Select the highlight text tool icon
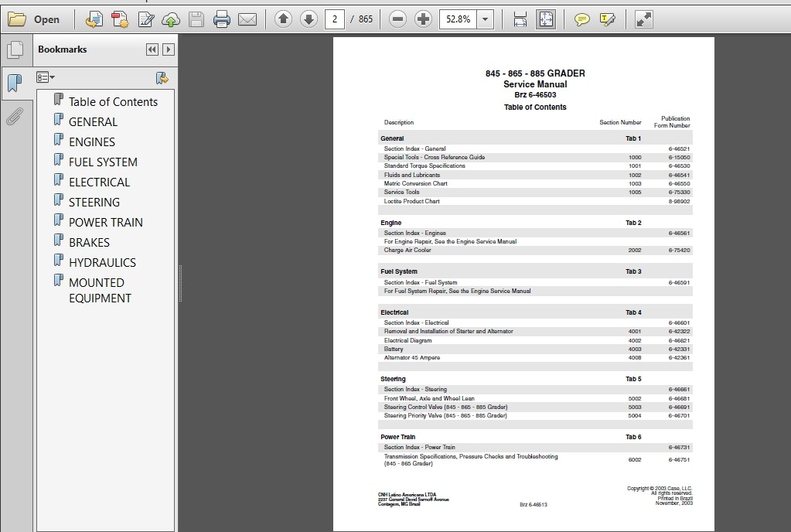Image resolution: width=791 pixels, height=532 pixels. (608, 19)
